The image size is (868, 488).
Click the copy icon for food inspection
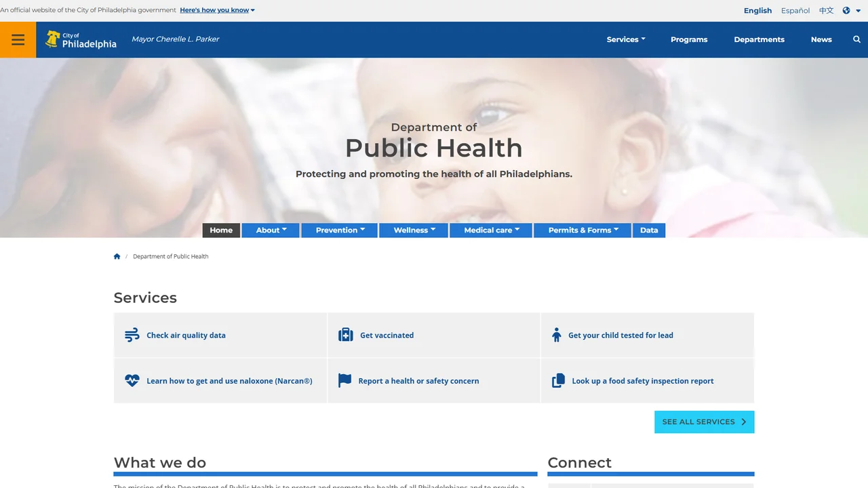(x=558, y=381)
